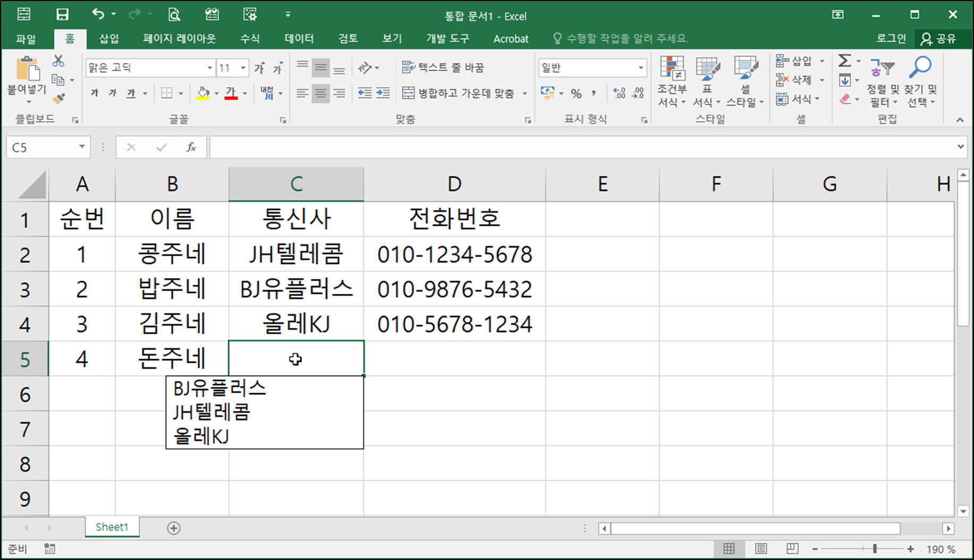The width and height of the screenshot is (974, 560).
Task: Open 표 서식 table format menu
Action: tap(708, 81)
